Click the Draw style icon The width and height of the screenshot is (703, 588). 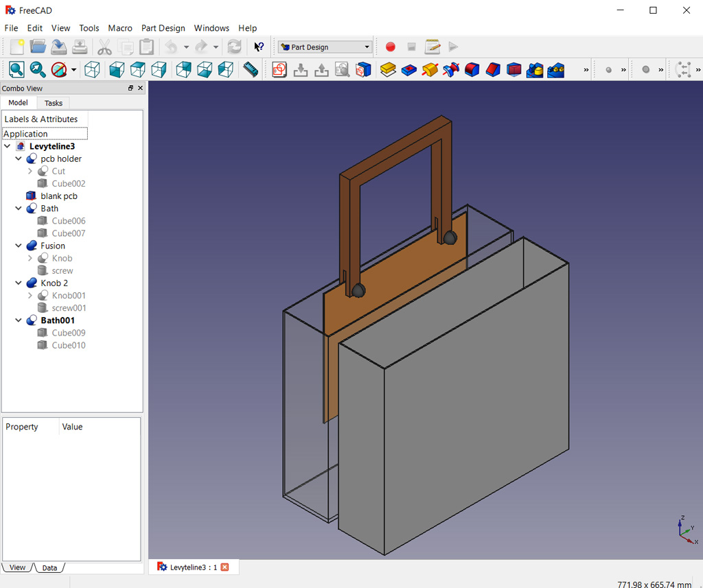[59, 70]
